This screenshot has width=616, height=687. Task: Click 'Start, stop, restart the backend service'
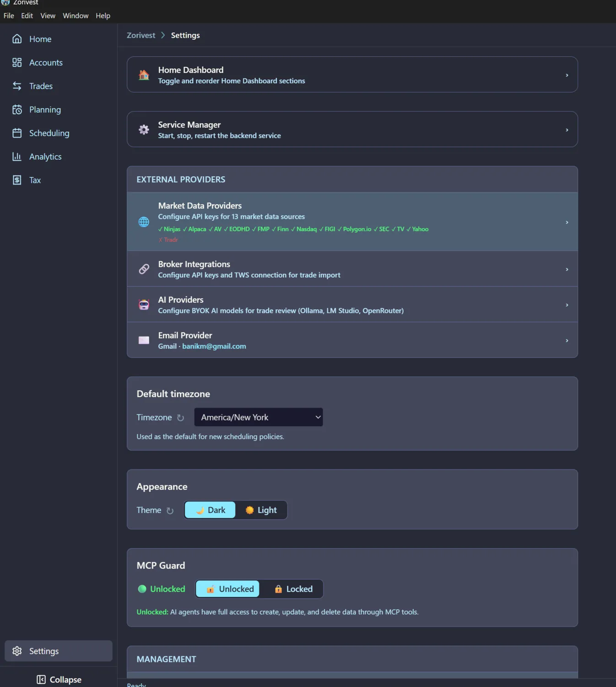(219, 136)
